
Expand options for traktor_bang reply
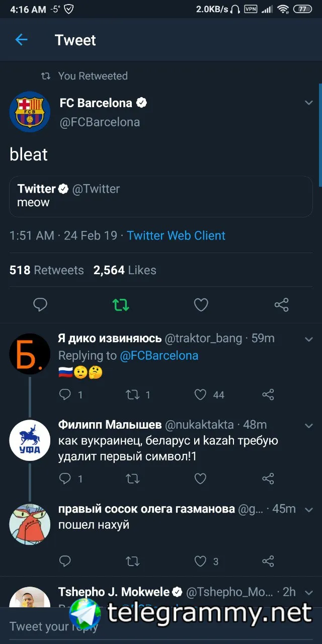coord(309,339)
